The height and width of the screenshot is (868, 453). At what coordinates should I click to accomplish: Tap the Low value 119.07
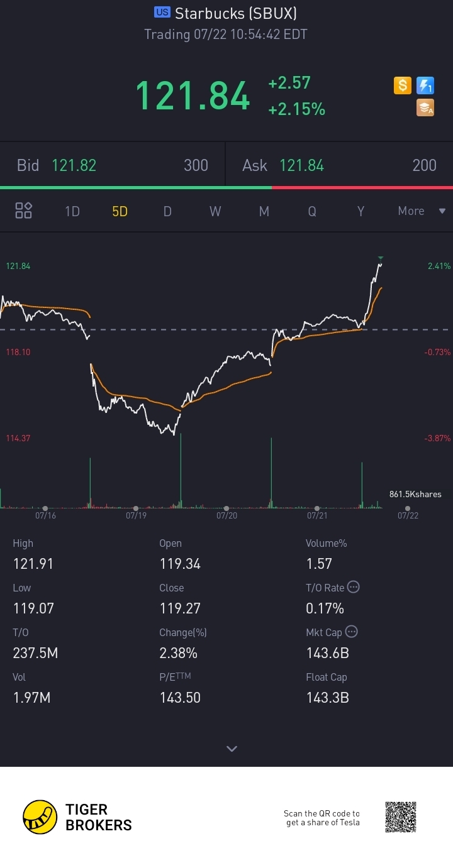[x=33, y=608]
